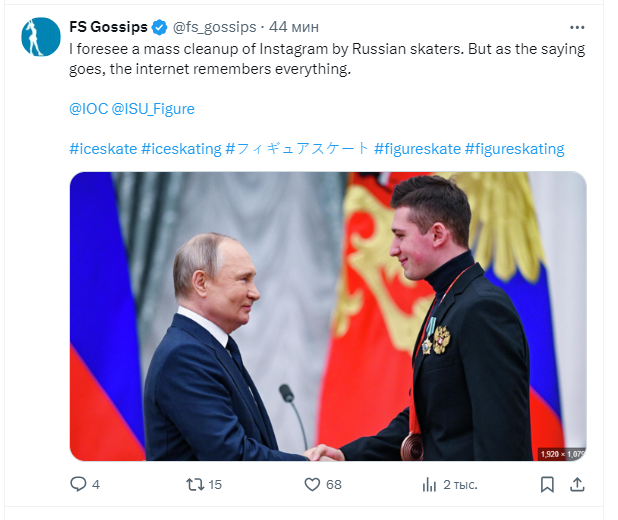Click the FS Gossips profile avatar
The image size is (618, 520).
40,36
